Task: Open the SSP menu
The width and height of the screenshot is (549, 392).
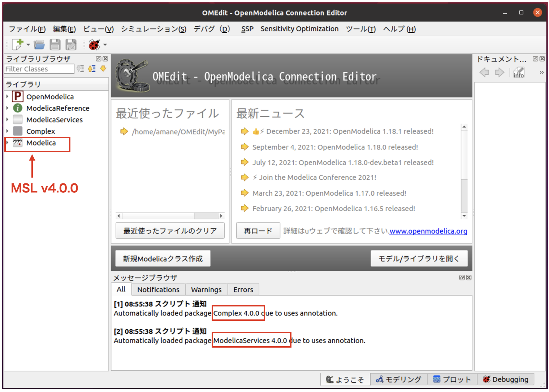Action: 247,29
